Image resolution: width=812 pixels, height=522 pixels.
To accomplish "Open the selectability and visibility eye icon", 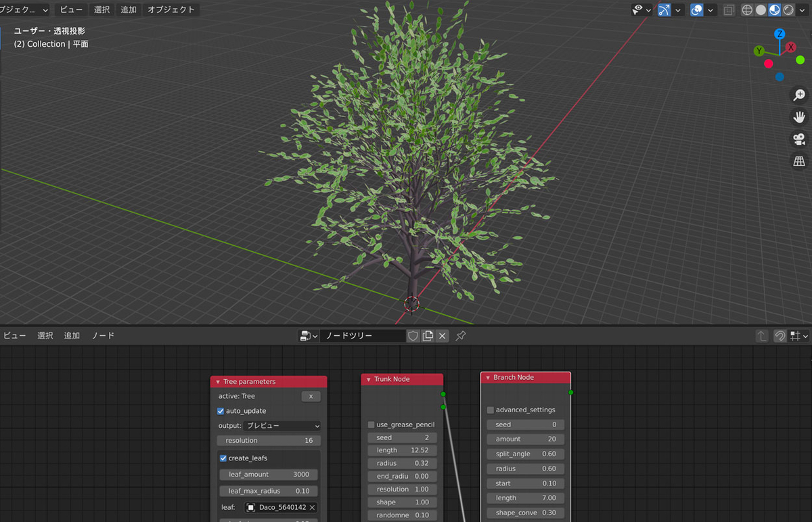I will [637, 10].
